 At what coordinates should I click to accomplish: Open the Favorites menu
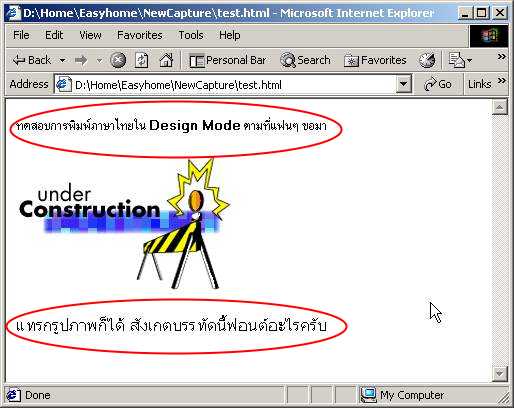click(x=140, y=35)
